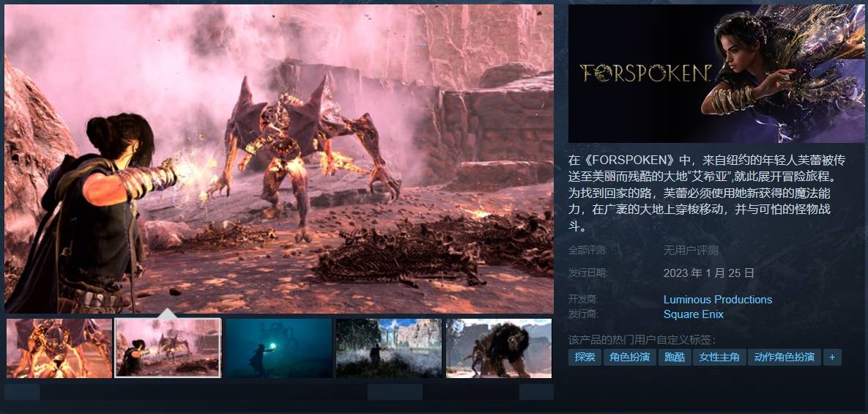Click the 该产品的热门用户自定义标签 heading

[x=642, y=340]
